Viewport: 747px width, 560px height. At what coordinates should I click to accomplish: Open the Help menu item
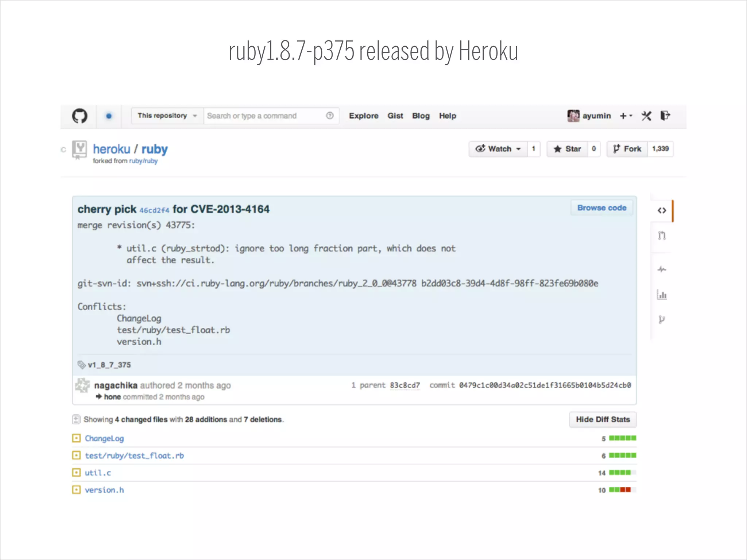coord(448,116)
